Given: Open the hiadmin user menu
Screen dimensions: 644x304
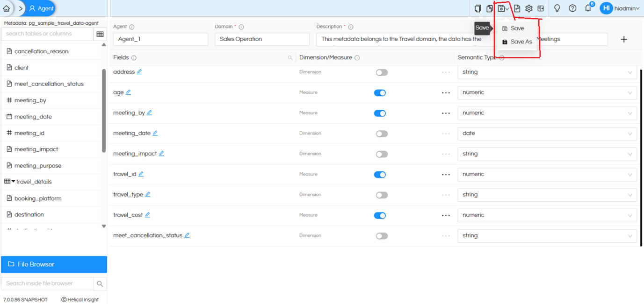Looking at the screenshot, I should [620, 8].
